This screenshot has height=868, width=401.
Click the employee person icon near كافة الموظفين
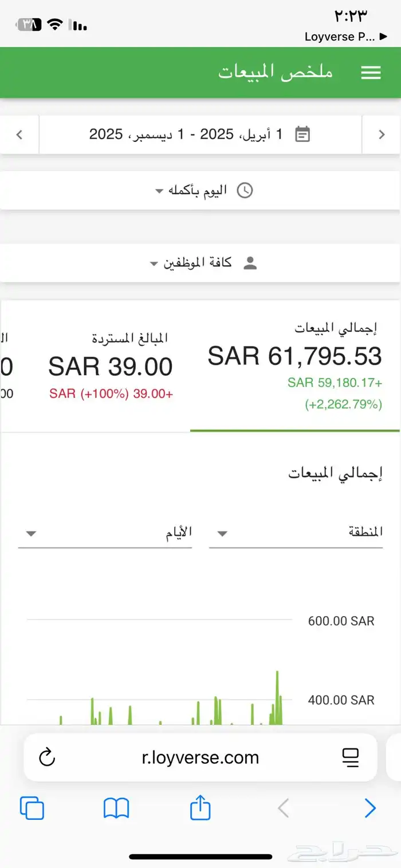click(250, 263)
